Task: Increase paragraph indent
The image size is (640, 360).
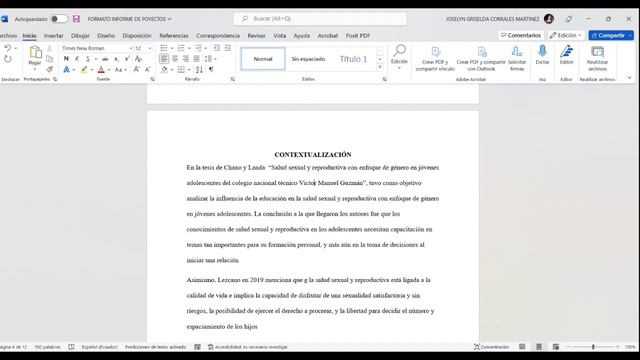Action: 227,48
